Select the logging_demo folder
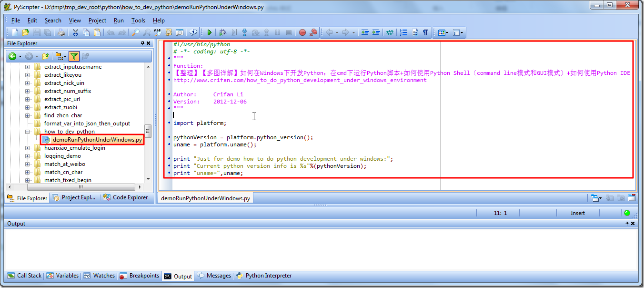The width and height of the screenshot is (644, 288). tap(62, 156)
